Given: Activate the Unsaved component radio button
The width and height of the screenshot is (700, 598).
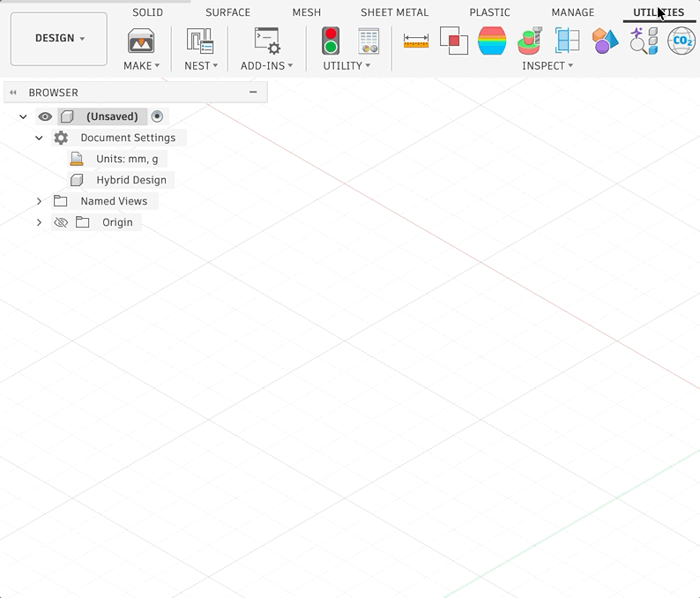Looking at the screenshot, I should click(157, 116).
